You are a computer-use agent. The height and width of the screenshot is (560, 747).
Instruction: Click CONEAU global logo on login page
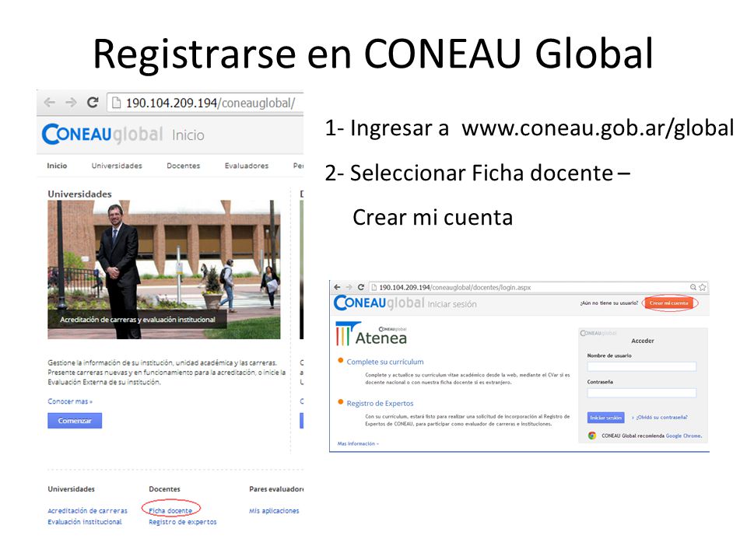pyautogui.click(x=379, y=303)
